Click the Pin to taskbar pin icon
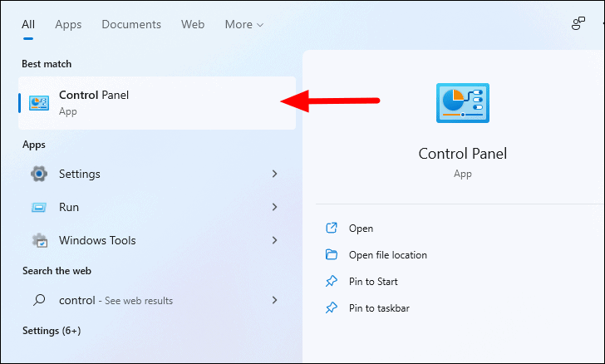 [x=332, y=308]
